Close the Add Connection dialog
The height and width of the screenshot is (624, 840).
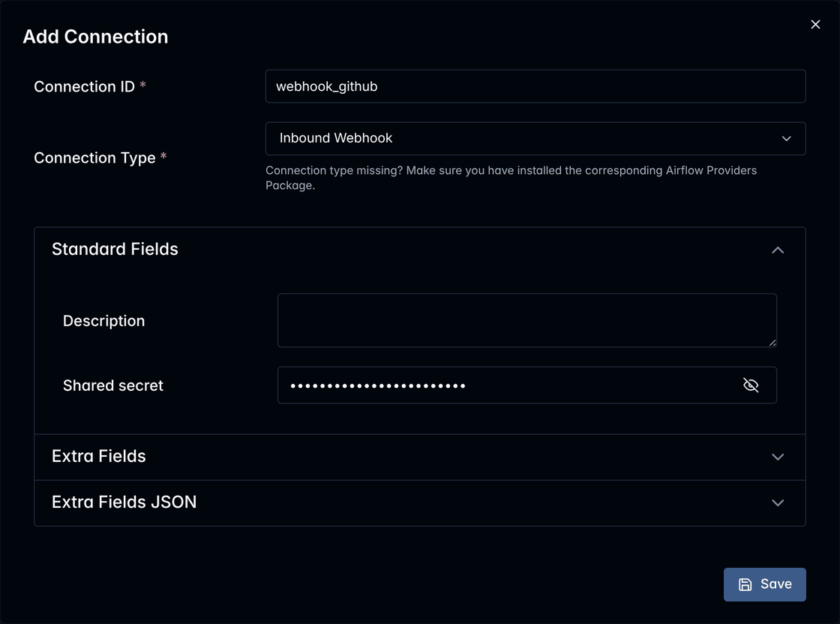(815, 25)
